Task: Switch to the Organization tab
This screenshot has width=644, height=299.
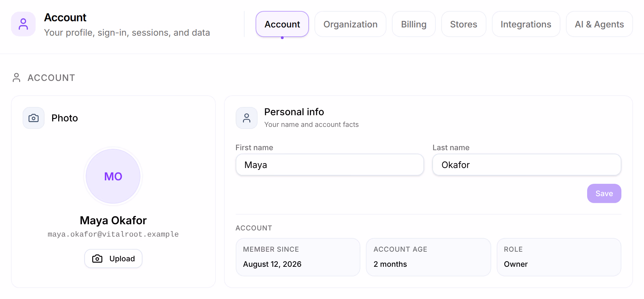Action: tap(350, 24)
